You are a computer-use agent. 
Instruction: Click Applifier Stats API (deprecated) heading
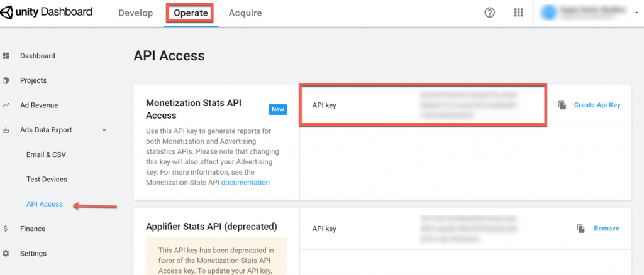[x=211, y=226]
